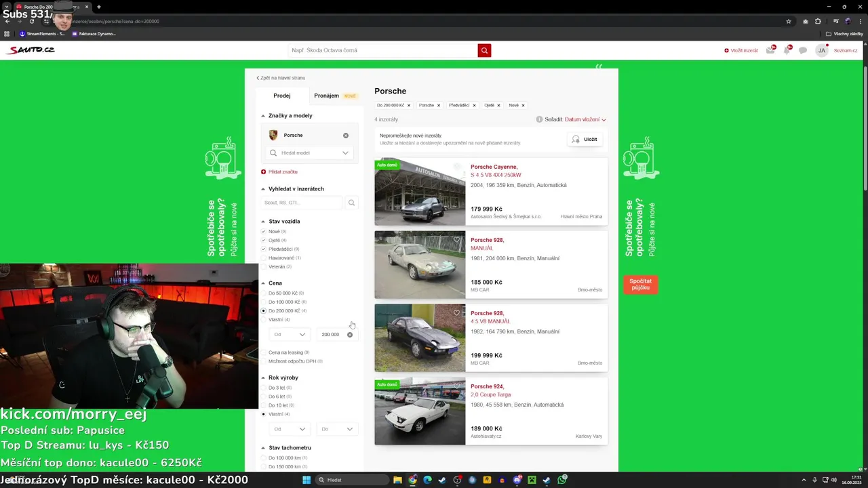Open WhatsApp from the taskbar
Image resolution: width=868 pixels, height=488 pixels.
pyautogui.click(x=562, y=480)
